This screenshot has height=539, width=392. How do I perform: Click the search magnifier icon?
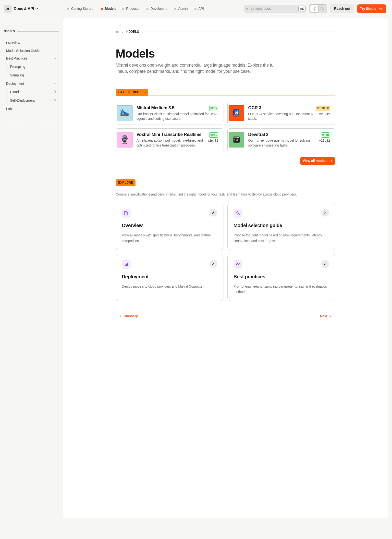(x=247, y=9)
